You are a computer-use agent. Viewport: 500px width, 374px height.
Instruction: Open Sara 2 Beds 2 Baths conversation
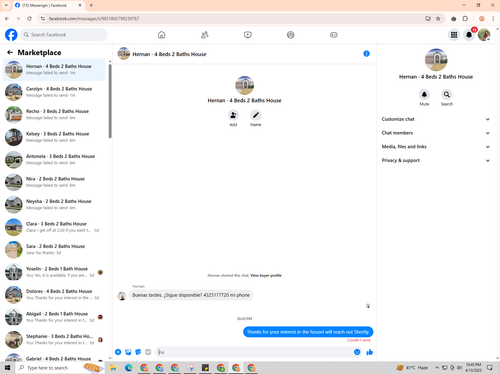[54, 250]
